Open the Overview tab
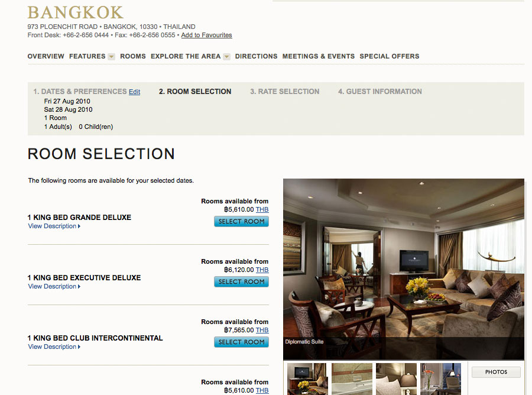 [46, 56]
